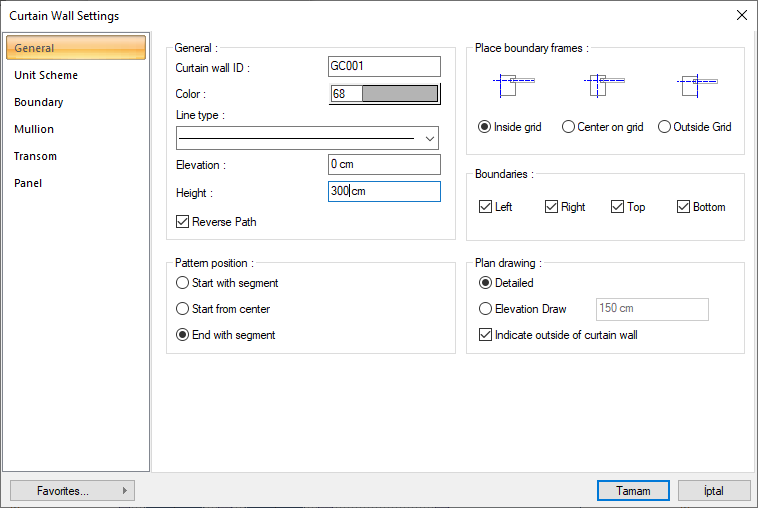Close the Curtain Wall Settings dialog
758x508 pixels.
741,15
